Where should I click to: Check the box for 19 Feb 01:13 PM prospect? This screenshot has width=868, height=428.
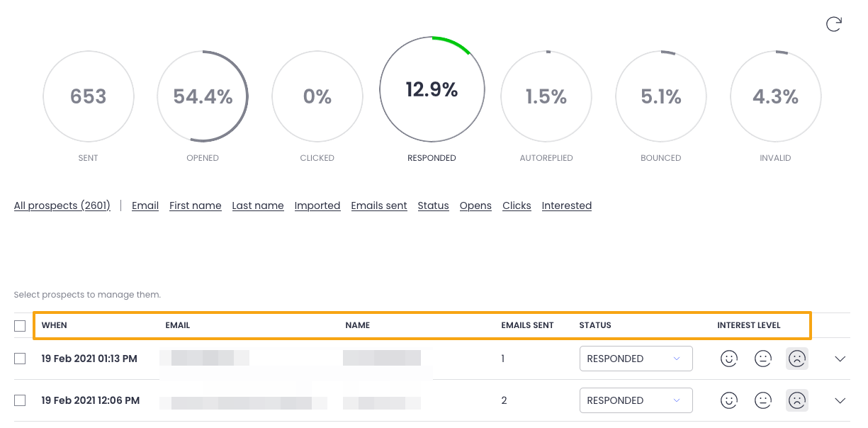click(20, 359)
